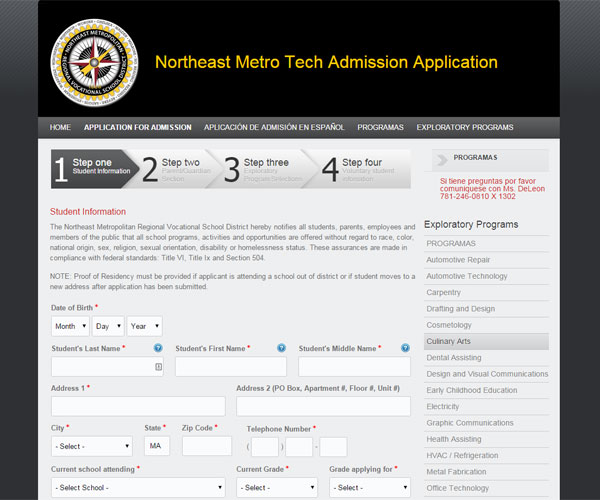Click telephone area code field
Image resolution: width=600 pixels, height=500 pixels.
point(265,447)
